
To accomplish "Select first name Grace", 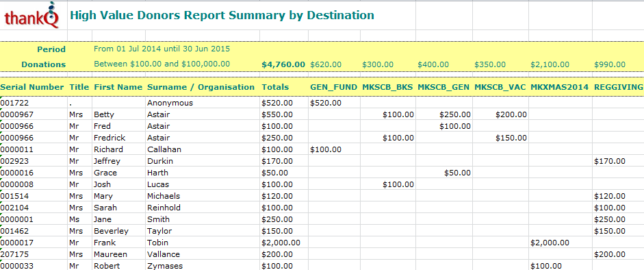I will coord(105,173).
